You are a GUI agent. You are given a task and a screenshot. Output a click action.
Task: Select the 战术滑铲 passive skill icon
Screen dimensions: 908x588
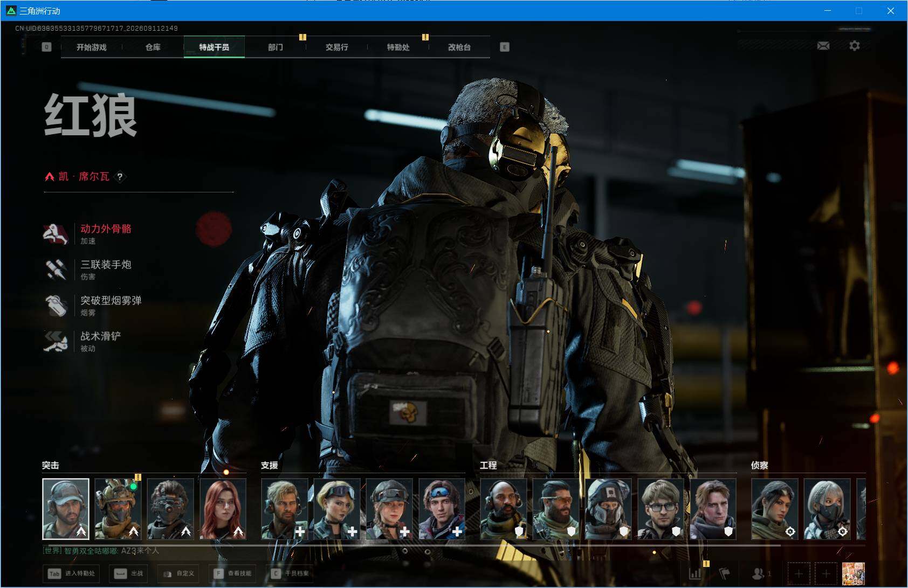point(56,341)
